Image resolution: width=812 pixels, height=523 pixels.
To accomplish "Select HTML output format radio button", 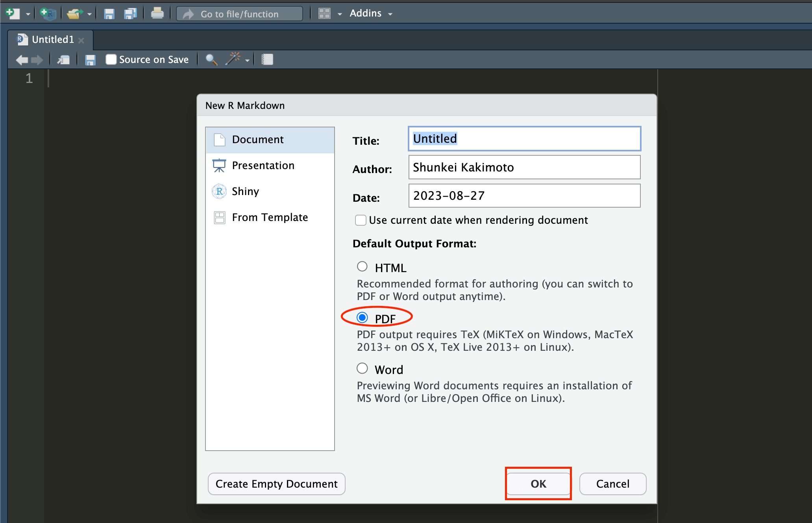I will (x=362, y=267).
